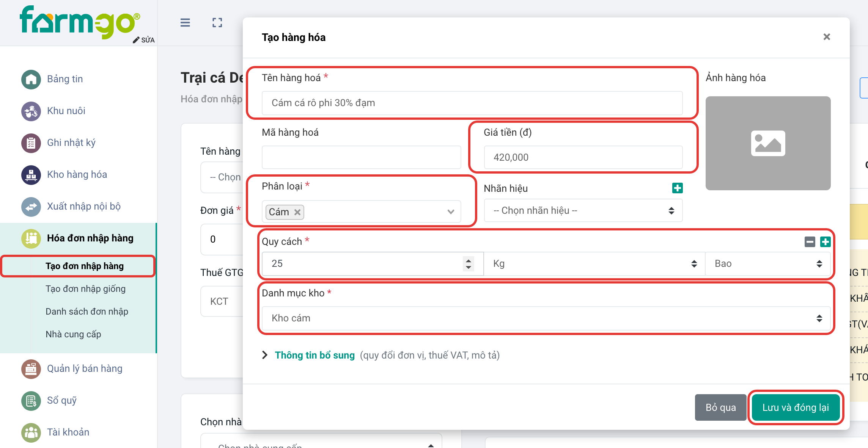
Task: Click the farmgo logo
Action: point(80,22)
